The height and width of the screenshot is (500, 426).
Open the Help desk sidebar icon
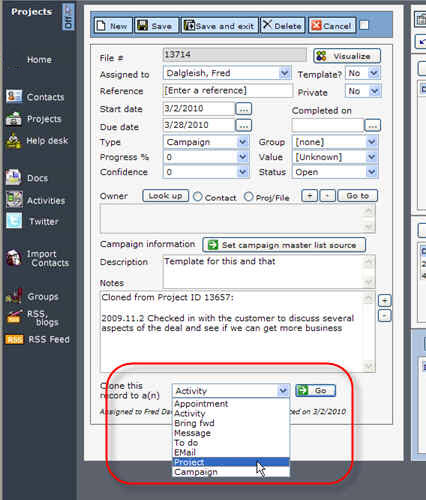14,141
